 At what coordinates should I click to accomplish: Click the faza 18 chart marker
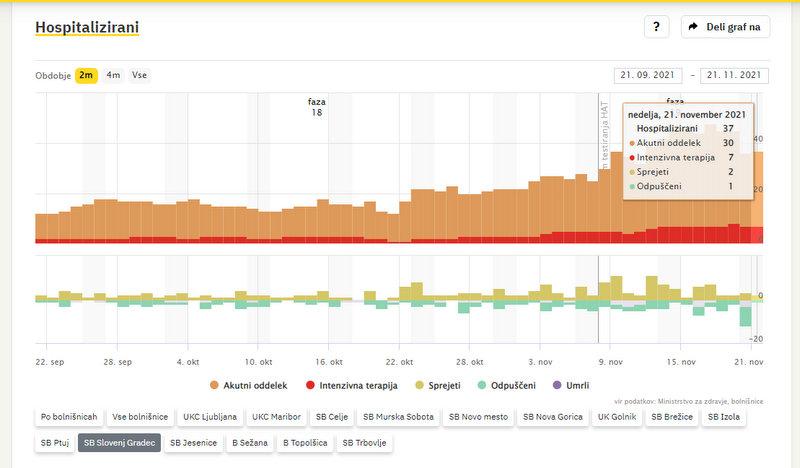(x=316, y=107)
